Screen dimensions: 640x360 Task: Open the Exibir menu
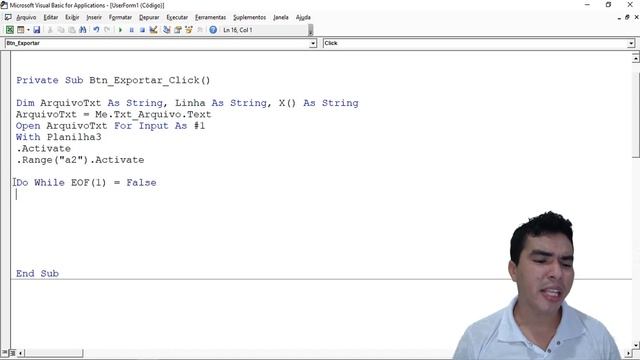point(72,17)
